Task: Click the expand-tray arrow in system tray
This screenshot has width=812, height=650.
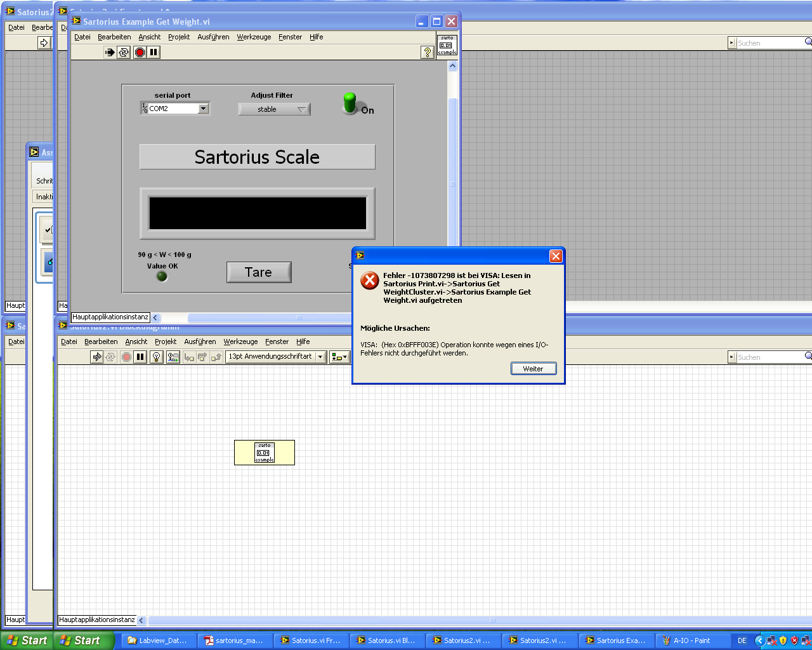Action: 759,640
